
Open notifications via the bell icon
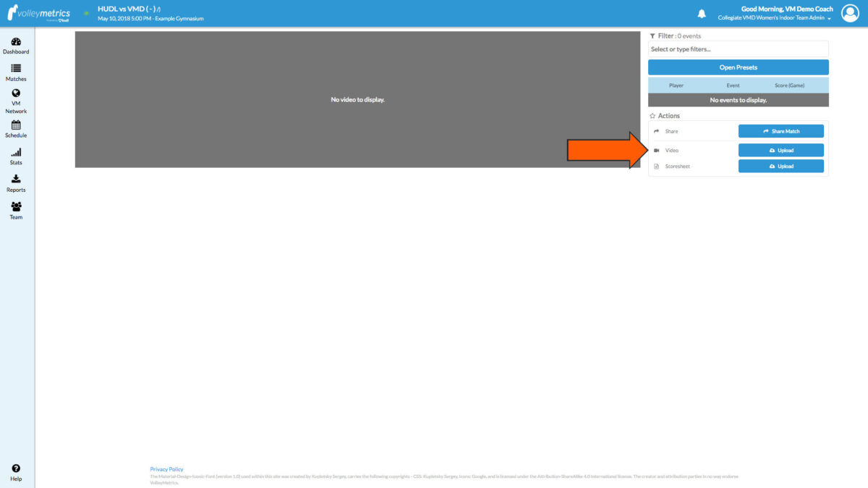(x=701, y=13)
